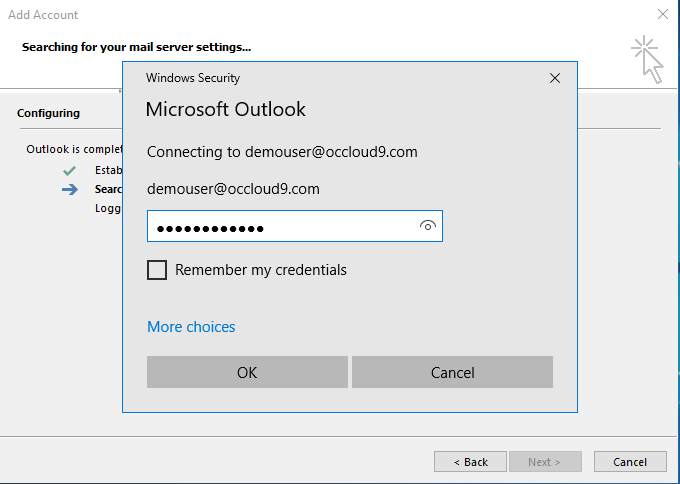The height and width of the screenshot is (484, 680).
Task: Click the blue arrow progress icon
Action: coord(70,189)
